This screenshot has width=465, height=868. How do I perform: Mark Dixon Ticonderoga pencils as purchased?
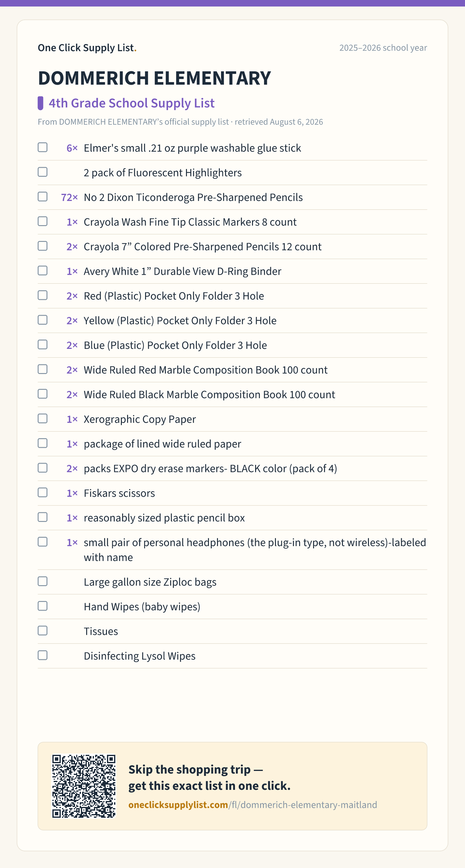coord(42,196)
